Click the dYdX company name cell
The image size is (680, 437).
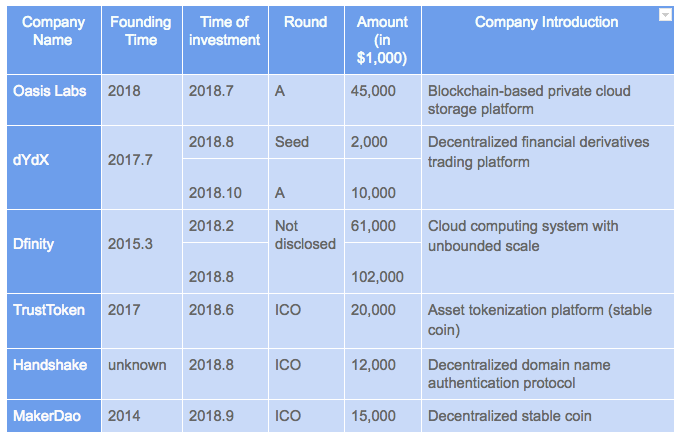tap(31, 159)
